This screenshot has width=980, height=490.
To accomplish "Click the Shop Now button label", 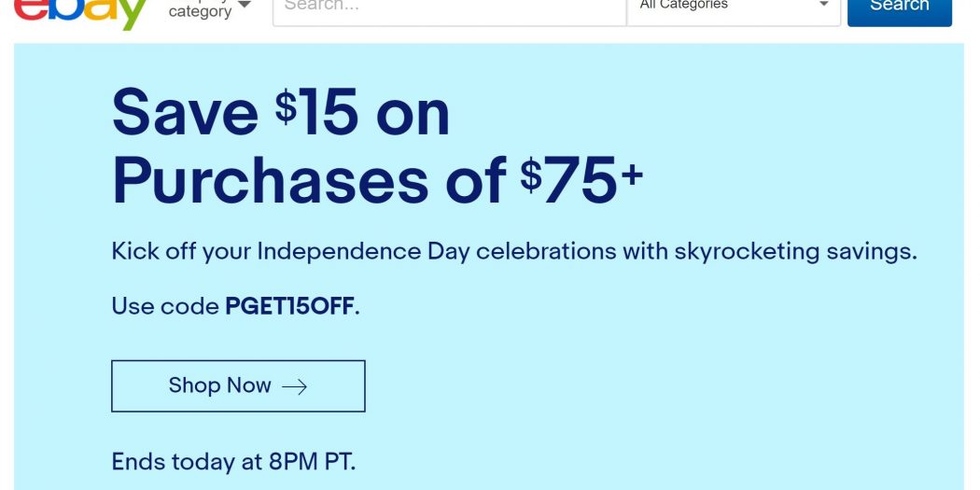I will [x=219, y=385].
